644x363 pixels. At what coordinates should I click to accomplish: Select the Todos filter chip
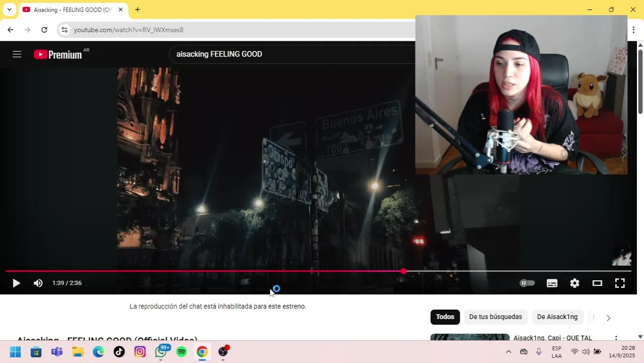[x=445, y=317]
